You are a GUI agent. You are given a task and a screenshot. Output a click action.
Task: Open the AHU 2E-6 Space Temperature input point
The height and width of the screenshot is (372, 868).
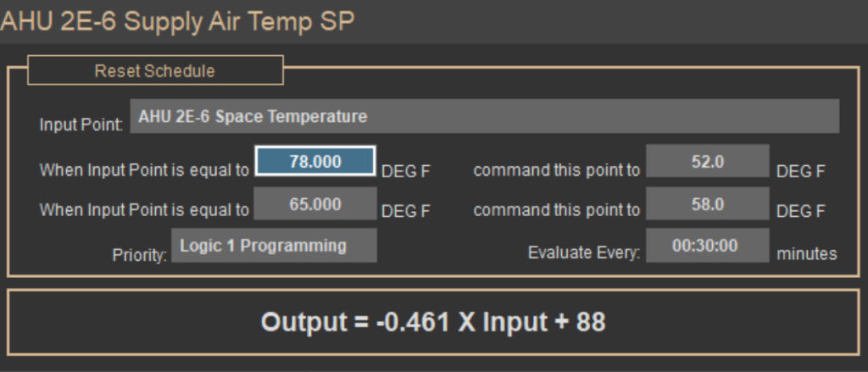click(484, 116)
